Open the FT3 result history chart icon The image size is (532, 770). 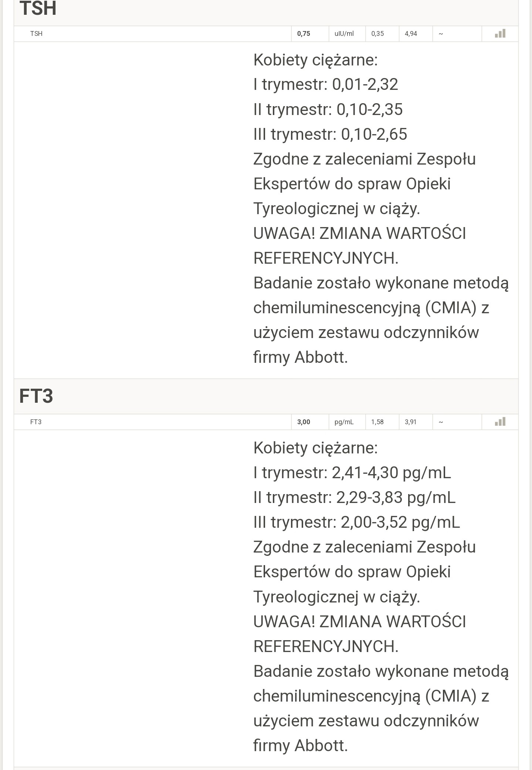click(x=500, y=422)
